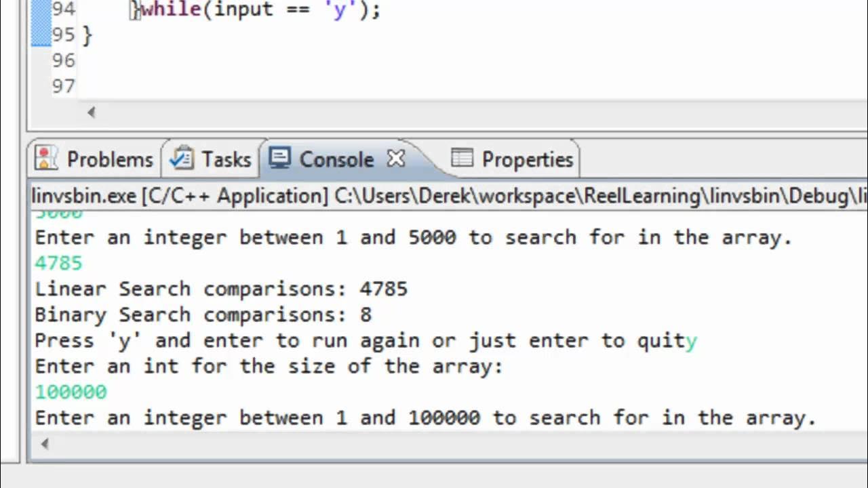868x488 pixels.
Task: Click the green 100000 console input
Action: pos(71,392)
